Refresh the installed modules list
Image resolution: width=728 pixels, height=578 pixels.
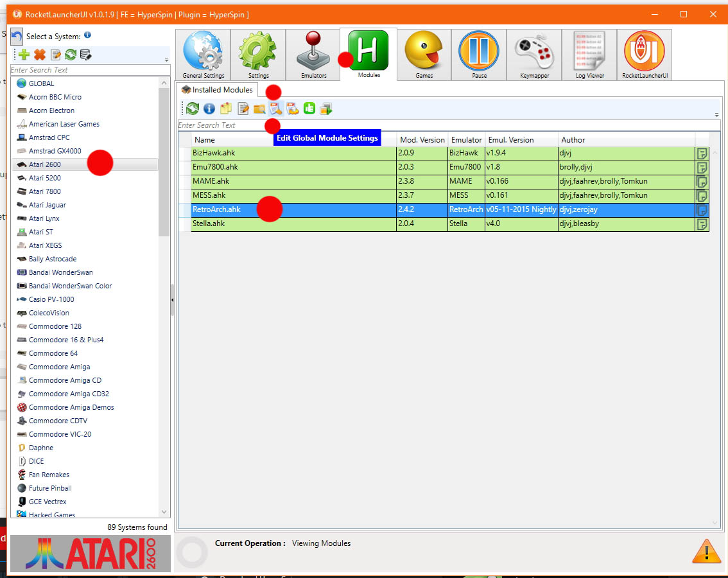[x=193, y=109]
